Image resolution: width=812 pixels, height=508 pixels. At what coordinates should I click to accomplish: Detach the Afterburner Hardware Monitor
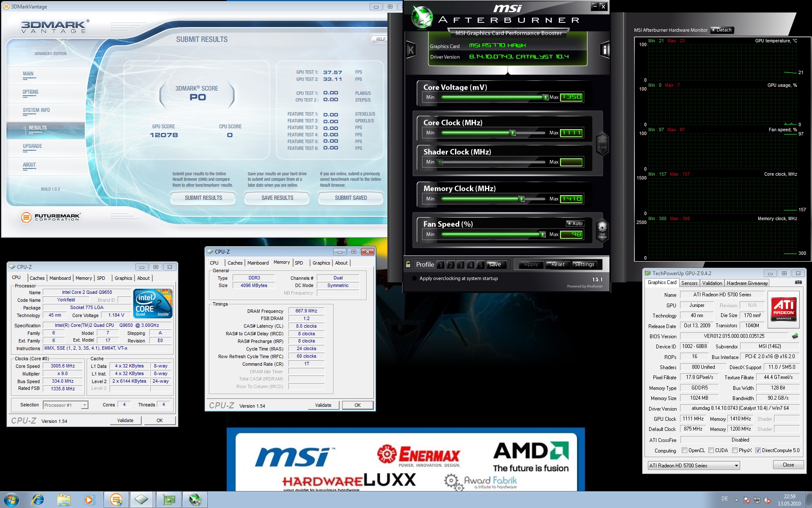(722, 30)
